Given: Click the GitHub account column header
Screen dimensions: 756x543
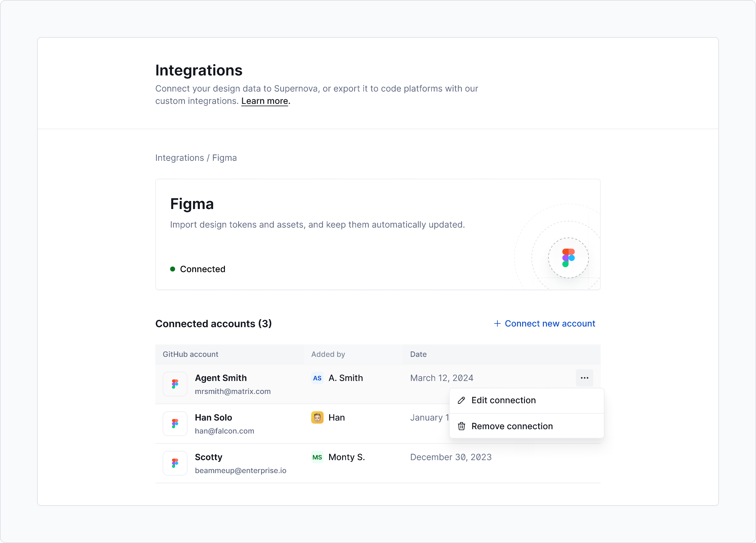Looking at the screenshot, I should (x=190, y=354).
